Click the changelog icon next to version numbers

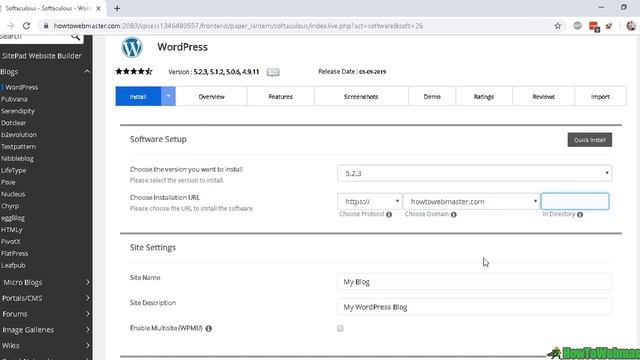[273, 72]
